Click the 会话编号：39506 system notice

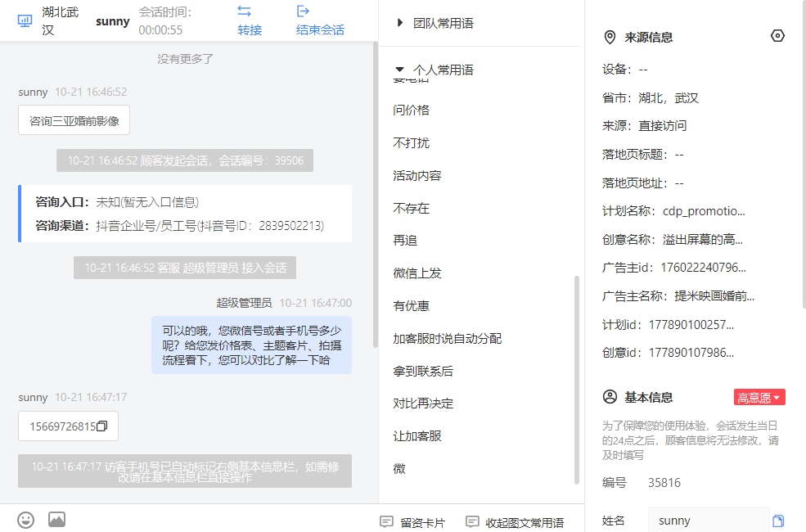(x=185, y=161)
